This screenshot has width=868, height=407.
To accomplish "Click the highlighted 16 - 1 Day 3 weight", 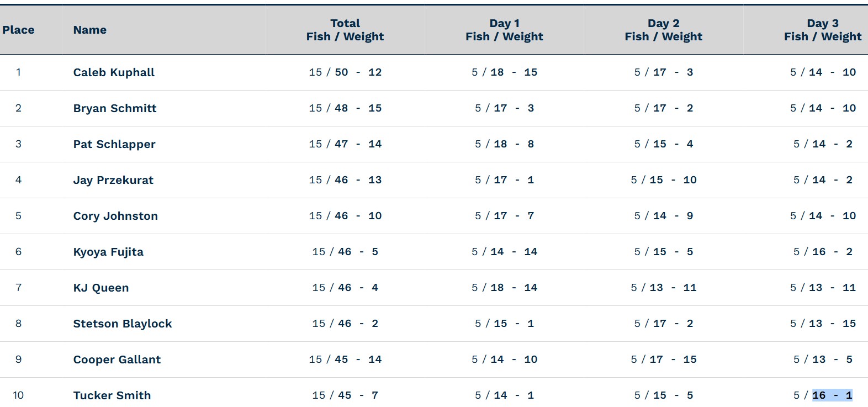I will pyautogui.click(x=832, y=395).
